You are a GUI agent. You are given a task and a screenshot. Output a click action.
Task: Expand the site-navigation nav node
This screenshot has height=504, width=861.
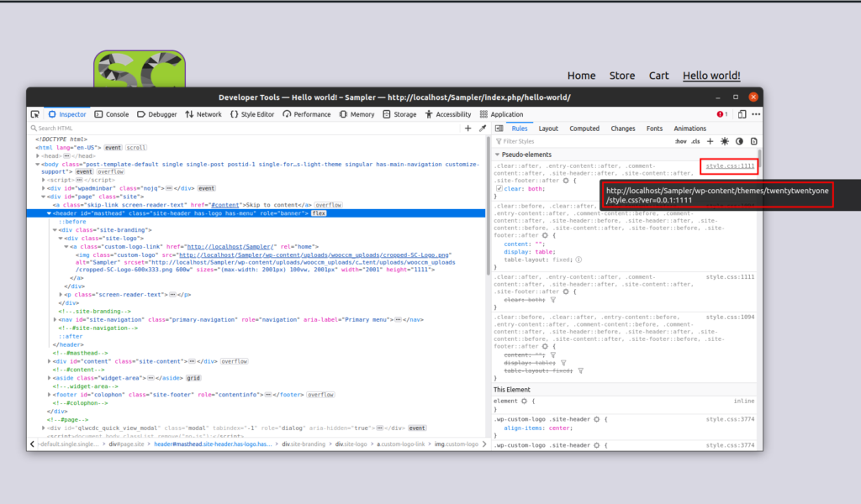tap(55, 320)
